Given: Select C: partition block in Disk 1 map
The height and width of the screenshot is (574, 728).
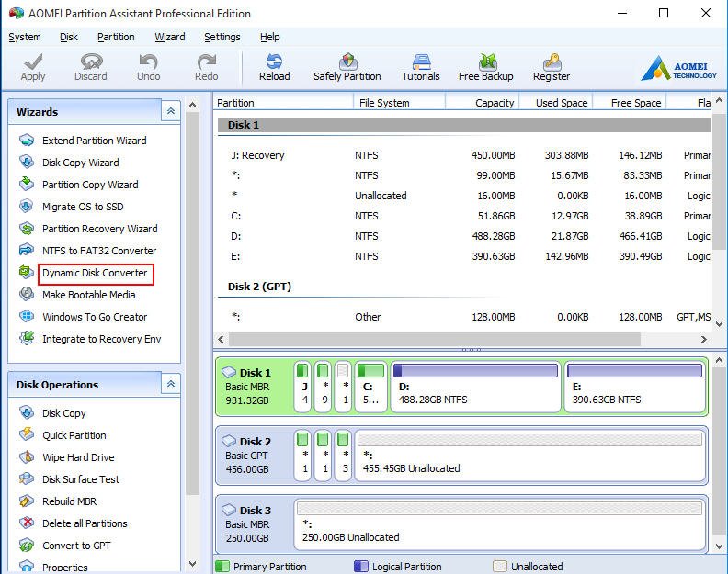Looking at the screenshot, I should tap(370, 387).
